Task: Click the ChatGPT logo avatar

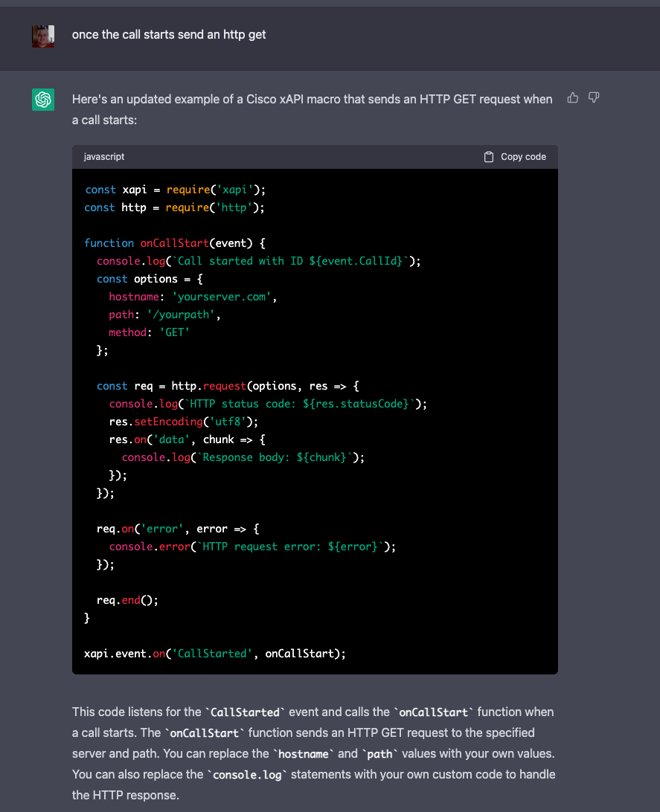Action: [x=43, y=99]
